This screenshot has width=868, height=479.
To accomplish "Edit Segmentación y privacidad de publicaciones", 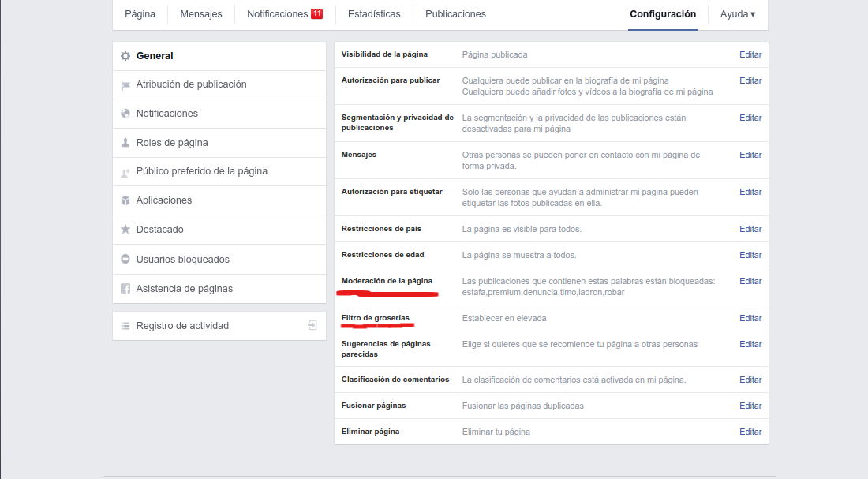I will [750, 118].
